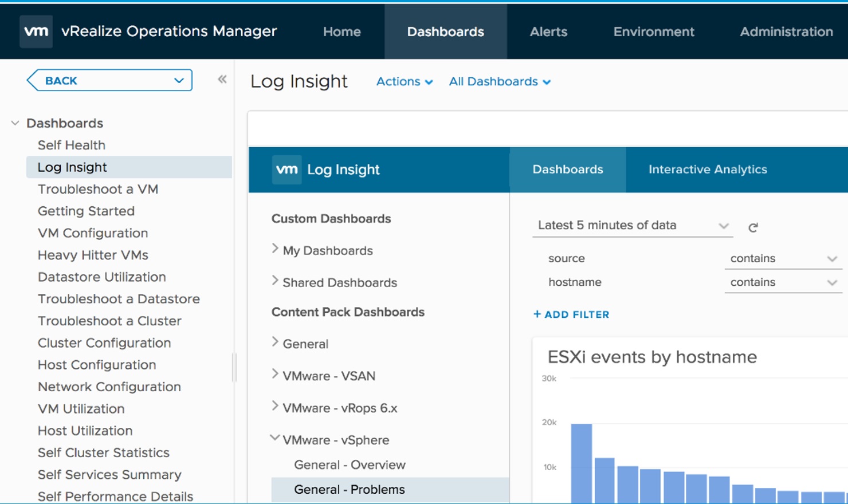Open Host Utilization dashboard
Viewport: 848px width, 504px height.
click(x=85, y=431)
